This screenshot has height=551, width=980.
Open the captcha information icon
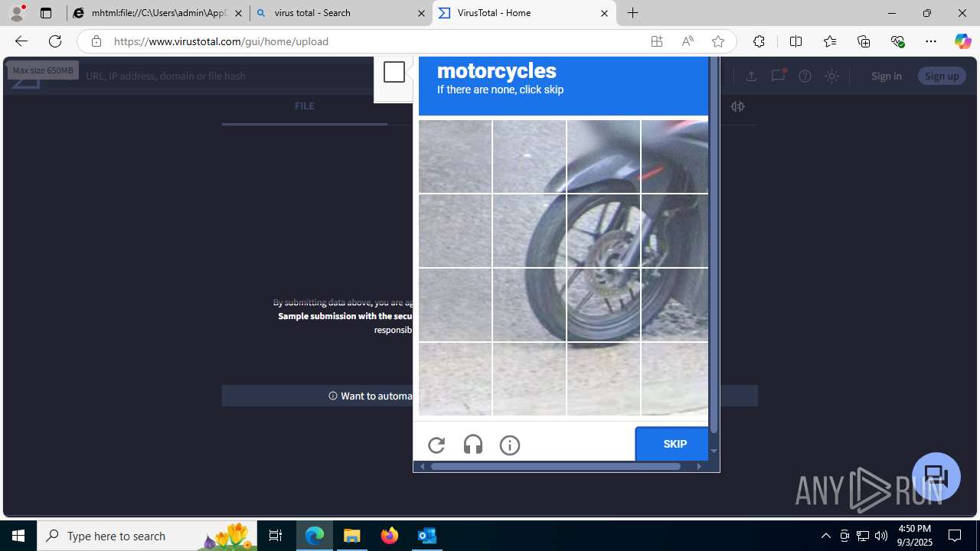coord(510,445)
